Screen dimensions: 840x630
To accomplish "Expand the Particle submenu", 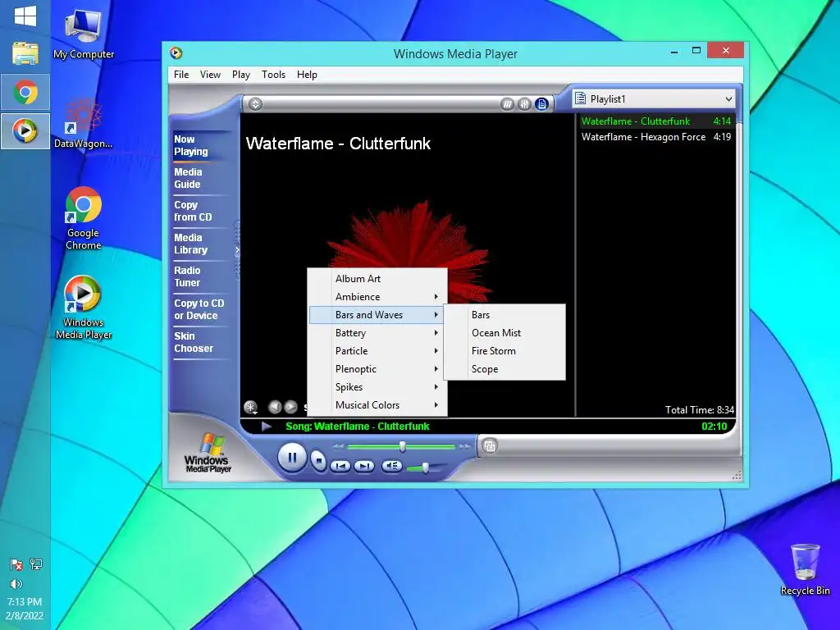I will 377,351.
